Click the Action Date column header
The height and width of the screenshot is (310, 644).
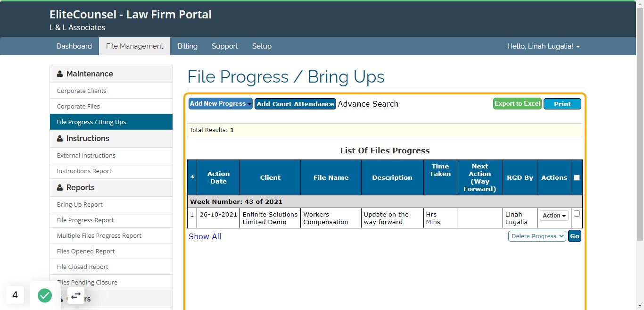tap(218, 177)
